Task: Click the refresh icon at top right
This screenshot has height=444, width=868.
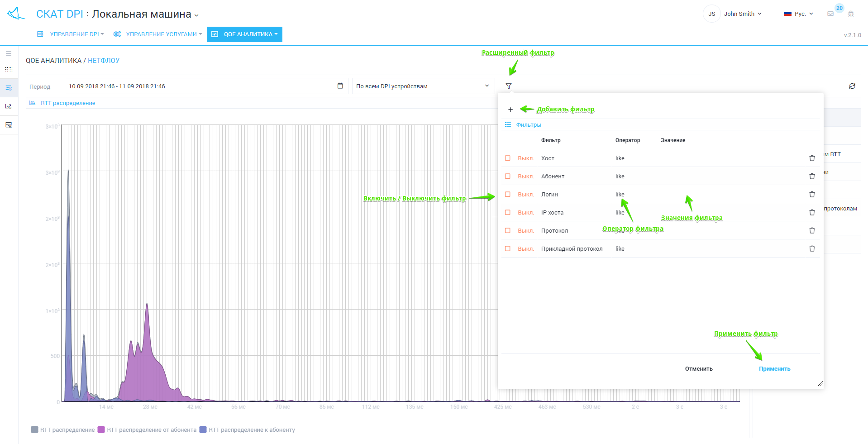Action: tap(852, 86)
